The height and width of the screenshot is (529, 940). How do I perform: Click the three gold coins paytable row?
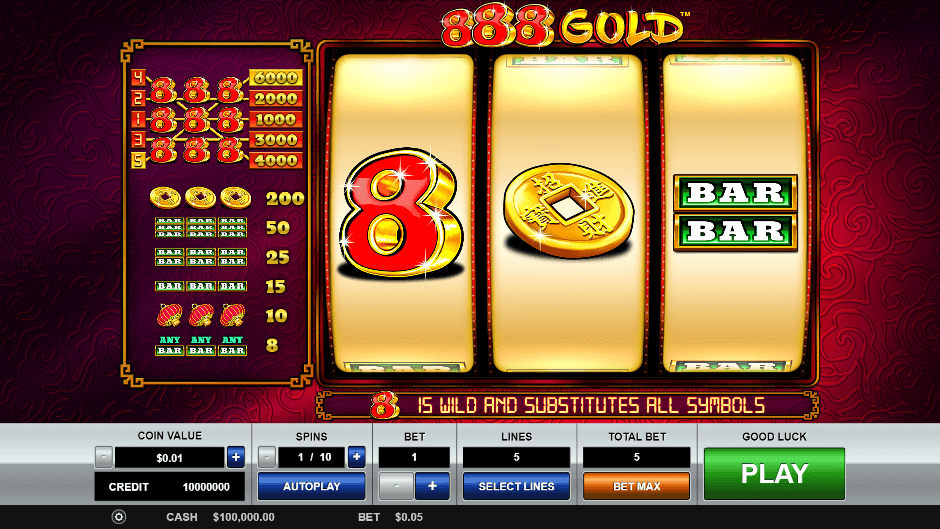tap(227, 198)
